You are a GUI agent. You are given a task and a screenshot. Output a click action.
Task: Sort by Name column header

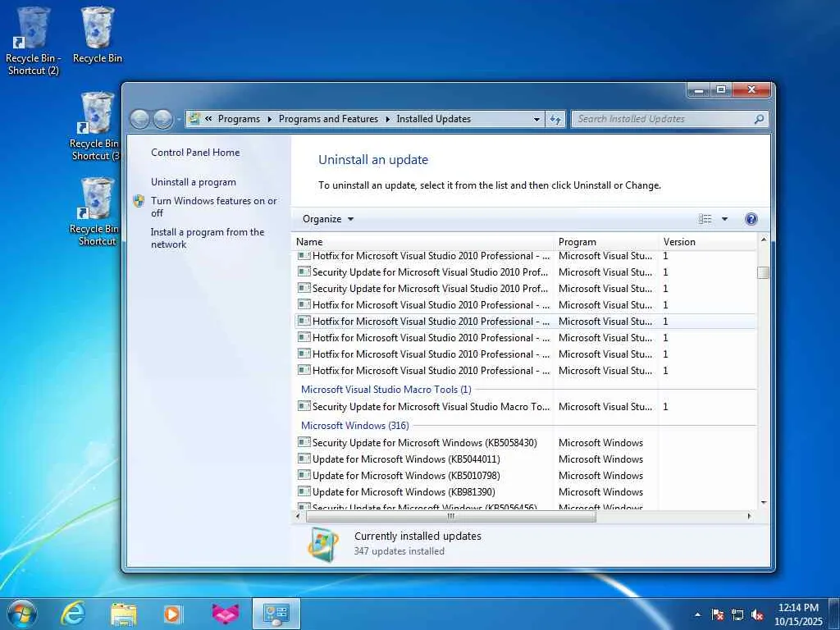coord(422,242)
